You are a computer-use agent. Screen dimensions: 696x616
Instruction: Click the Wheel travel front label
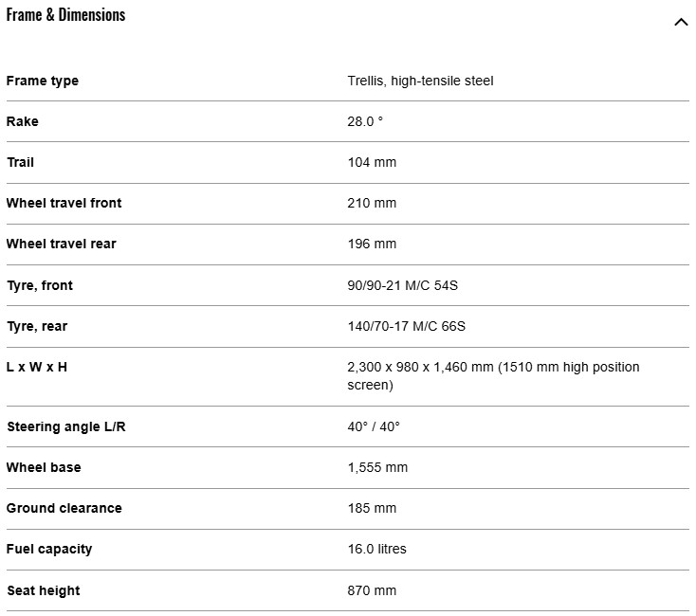64,203
